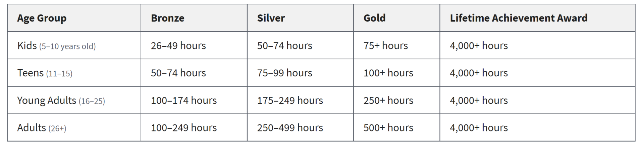644x150 pixels.
Task: Select the 100–249 hours Bronze cell
Action: (194, 127)
